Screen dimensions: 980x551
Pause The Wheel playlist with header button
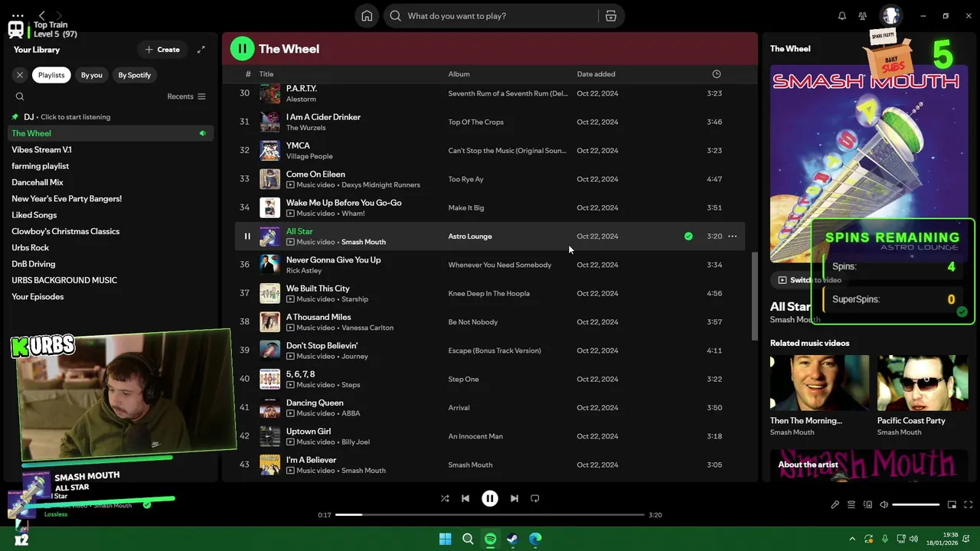pos(242,49)
